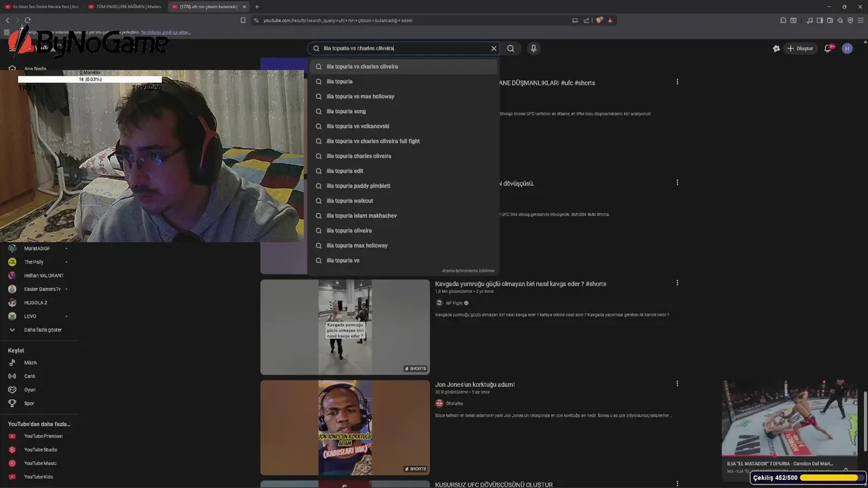Expand the miniplayer queue chevron
This screenshot has width=868, height=488.
coord(846,469)
